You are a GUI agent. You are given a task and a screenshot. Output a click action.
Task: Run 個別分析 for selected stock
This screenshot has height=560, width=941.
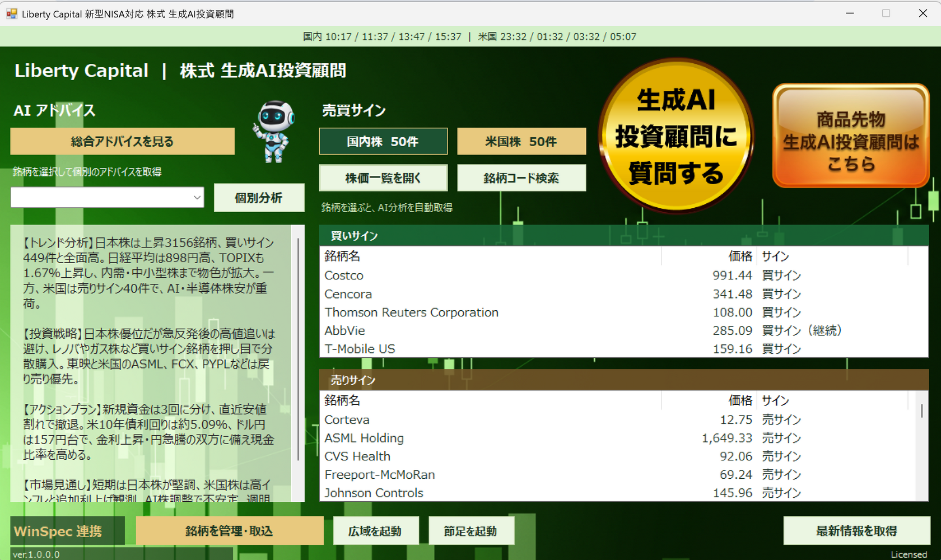259,198
